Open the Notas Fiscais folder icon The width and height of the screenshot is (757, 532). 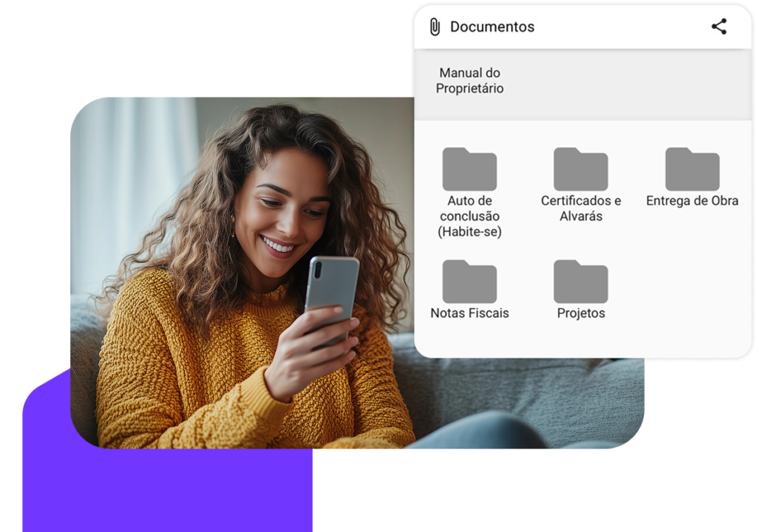click(469, 282)
